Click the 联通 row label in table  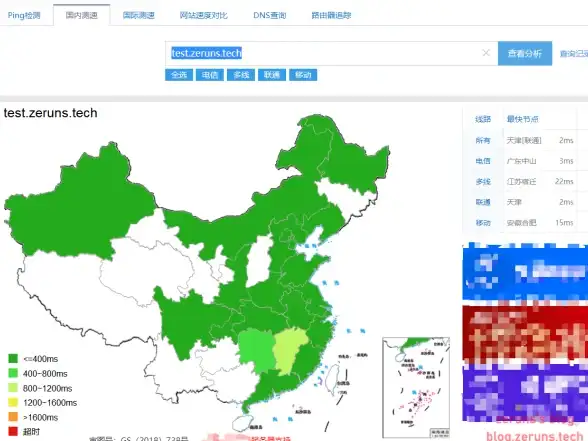tap(483, 202)
